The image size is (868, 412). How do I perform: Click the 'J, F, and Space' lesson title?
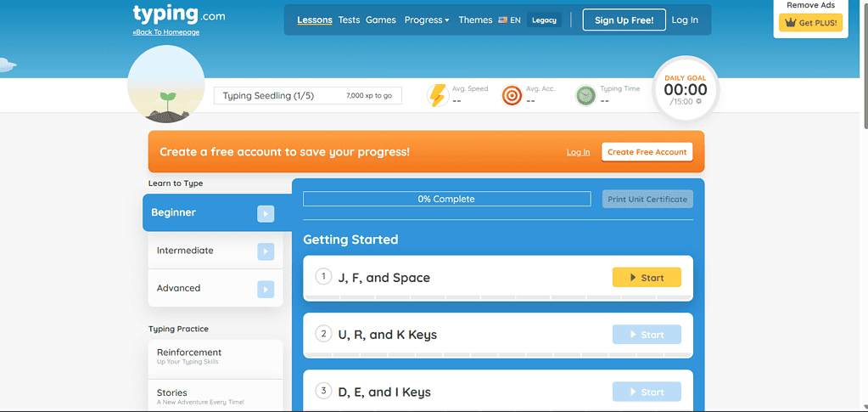(x=384, y=277)
